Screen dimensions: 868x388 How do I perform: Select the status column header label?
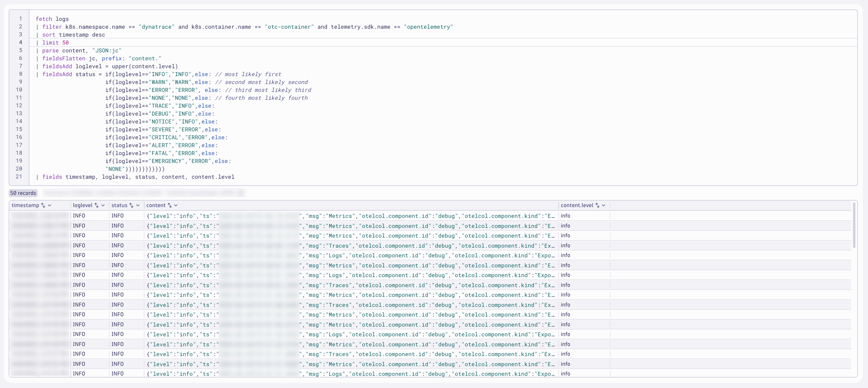(x=119, y=205)
